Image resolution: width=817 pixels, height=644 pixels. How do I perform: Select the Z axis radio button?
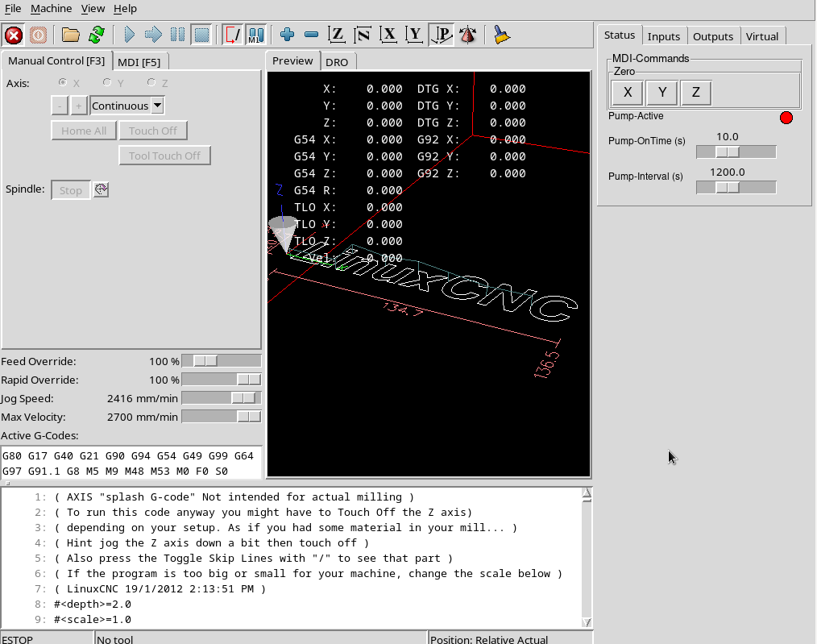151,82
